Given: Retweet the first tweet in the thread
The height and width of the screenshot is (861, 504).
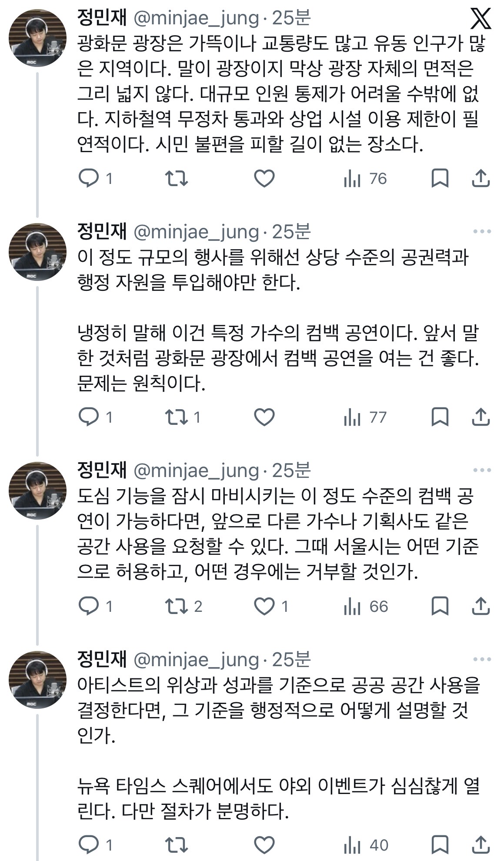Looking at the screenshot, I should 177,178.
